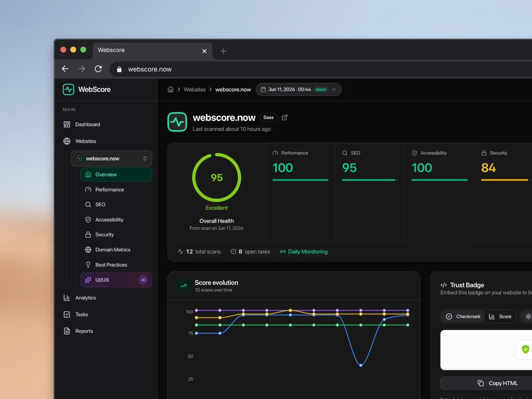
Task: Open the Jun 11, 2026 scan date dropdown
Action: click(299, 89)
